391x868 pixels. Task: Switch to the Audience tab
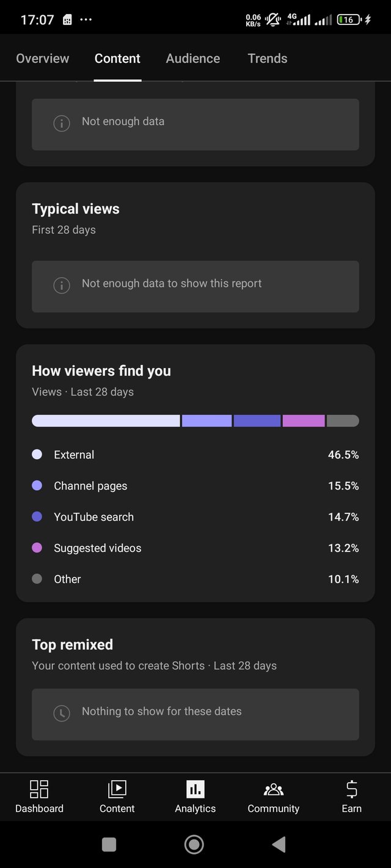tap(193, 59)
